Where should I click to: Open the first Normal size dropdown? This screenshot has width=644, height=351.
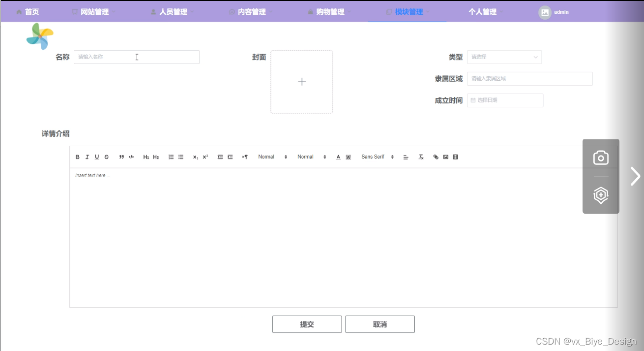[272, 157]
